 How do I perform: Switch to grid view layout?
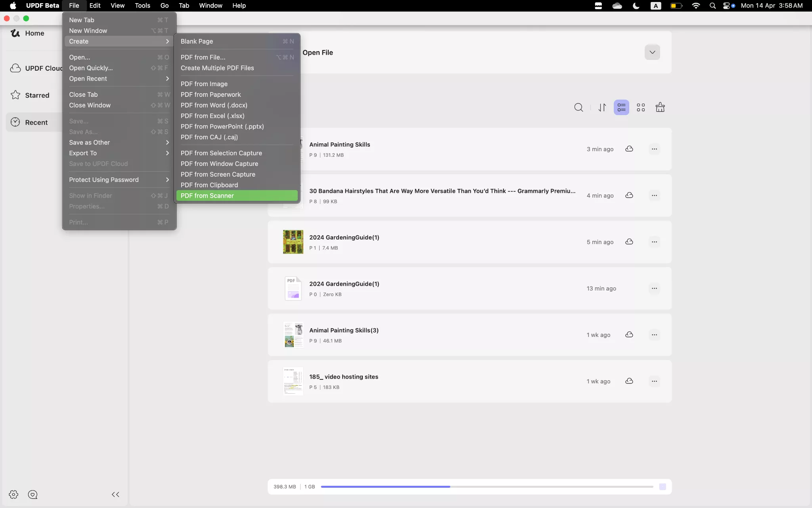(x=641, y=108)
